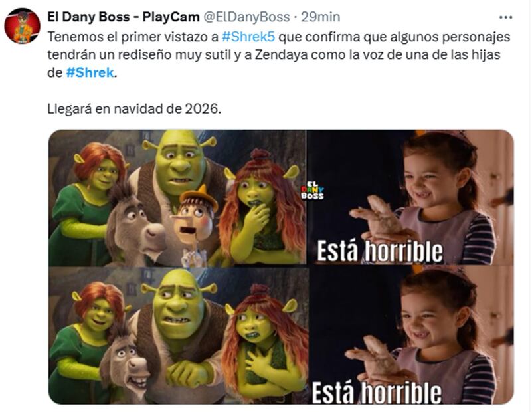Open the three-dot more options menu
This screenshot has height=412, width=532.
click(x=505, y=17)
